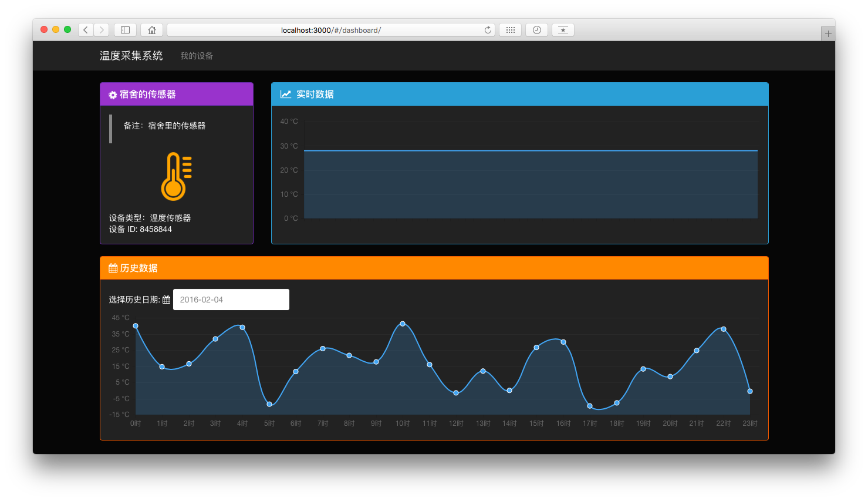Viewport: 868px width, 501px height.
Task: Open the bookmarks star button
Action: pyautogui.click(x=563, y=30)
